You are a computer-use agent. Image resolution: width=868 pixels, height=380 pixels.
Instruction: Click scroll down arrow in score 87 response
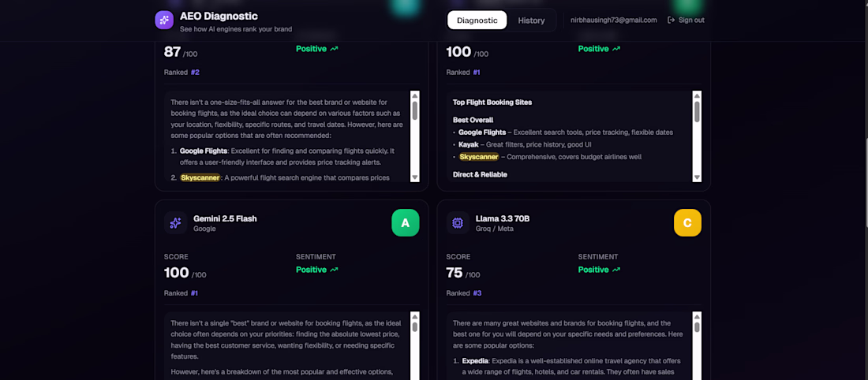coord(414,177)
